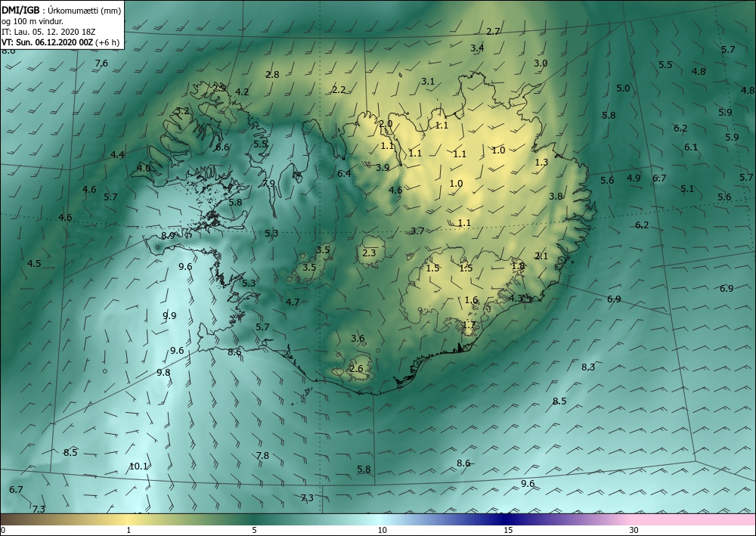
Task: Click the 4.4 value on the map
Action: (117, 155)
